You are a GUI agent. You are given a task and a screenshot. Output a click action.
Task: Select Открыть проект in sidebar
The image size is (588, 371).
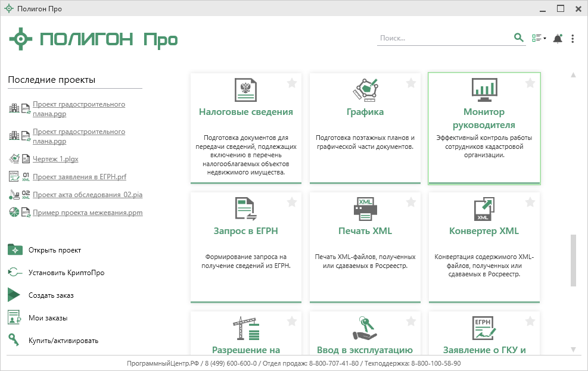click(54, 250)
